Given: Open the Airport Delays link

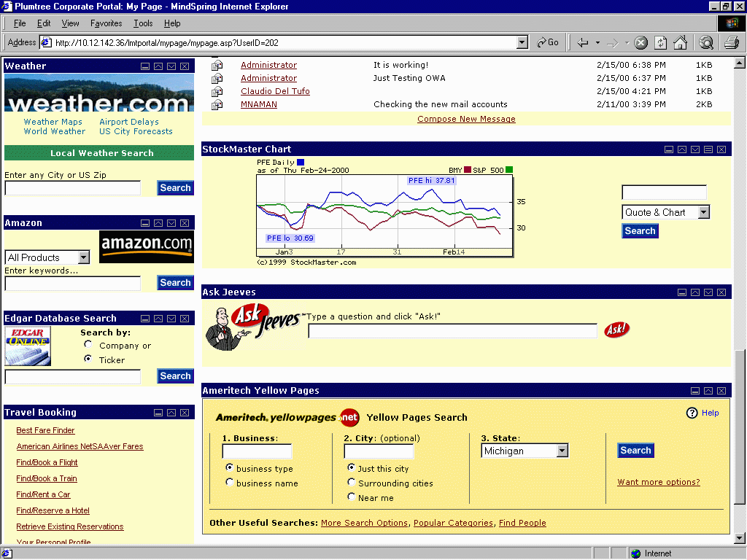Looking at the screenshot, I should click(x=129, y=122).
